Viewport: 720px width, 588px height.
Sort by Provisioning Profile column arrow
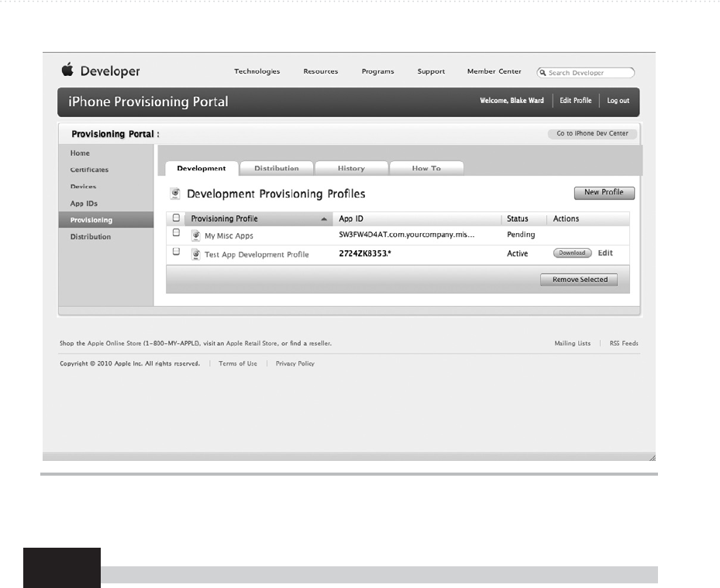click(324, 219)
